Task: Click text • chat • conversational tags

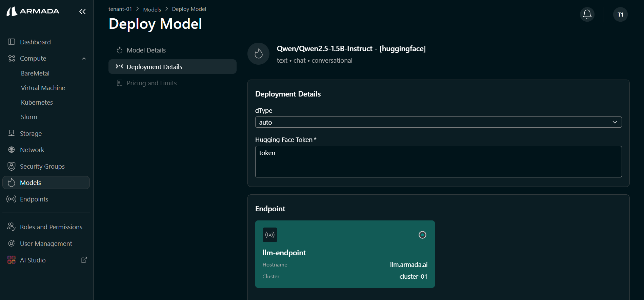Action: [x=315, y=60]
